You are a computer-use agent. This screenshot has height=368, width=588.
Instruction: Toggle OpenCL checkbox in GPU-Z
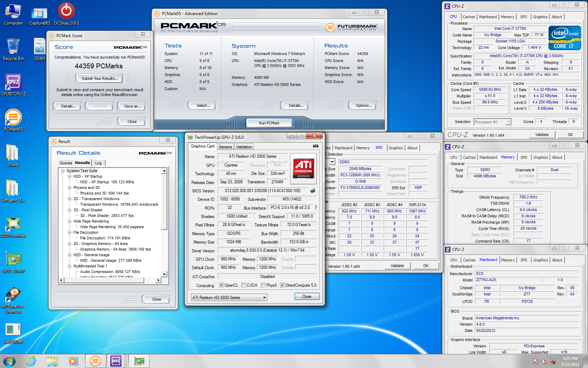(x=221, y=285)
